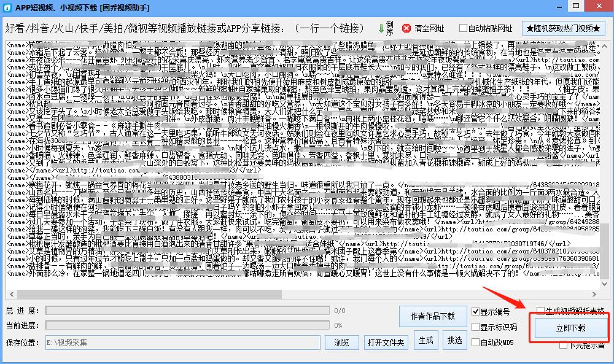Click the line starting <name>过几天要参加一个活动

point(303,222)
